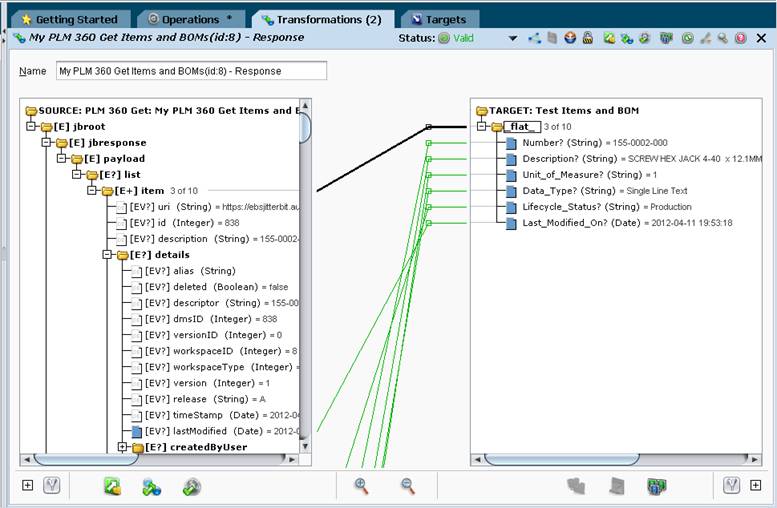Switch to the Getting Started tab
Viewport: 777px width, 508px height.
click(70, 19)
